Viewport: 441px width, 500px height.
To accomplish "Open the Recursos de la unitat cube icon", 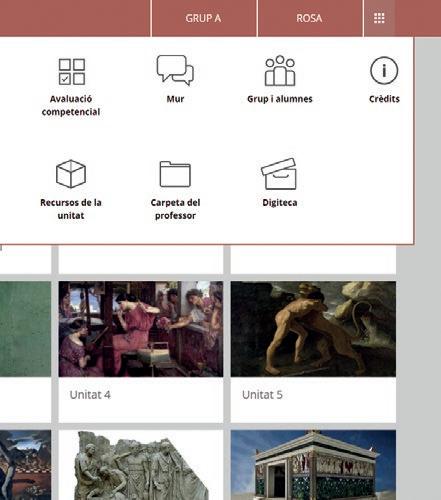I will [x=71, y=174].
